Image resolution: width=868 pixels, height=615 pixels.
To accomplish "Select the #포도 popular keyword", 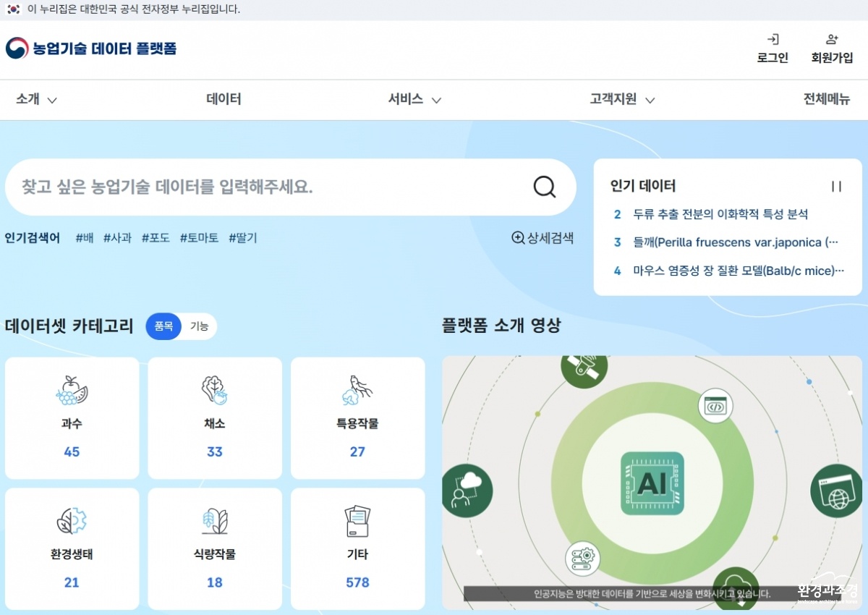I will 156,237.
